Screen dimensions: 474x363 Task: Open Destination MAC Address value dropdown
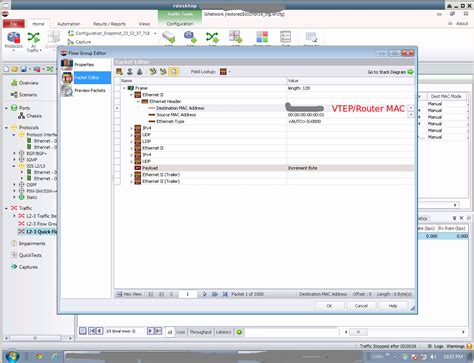411,108
